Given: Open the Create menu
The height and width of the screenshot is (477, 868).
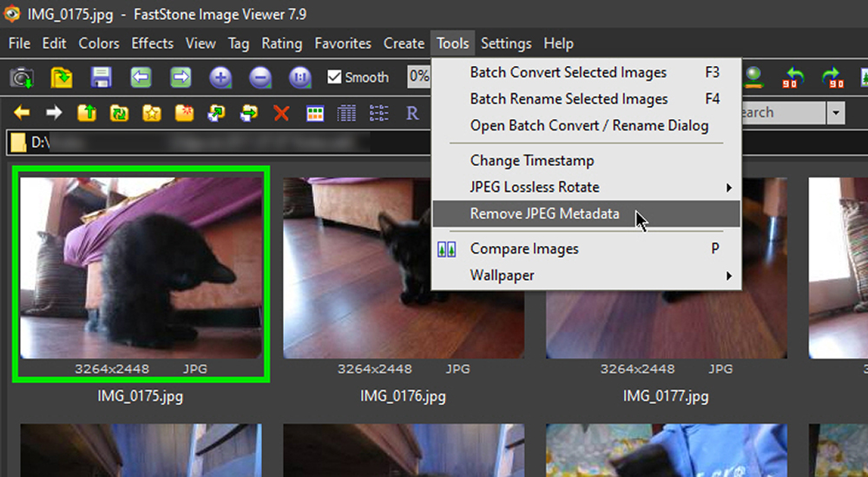Looking at the screenshot, I should (x=404, y=43).
